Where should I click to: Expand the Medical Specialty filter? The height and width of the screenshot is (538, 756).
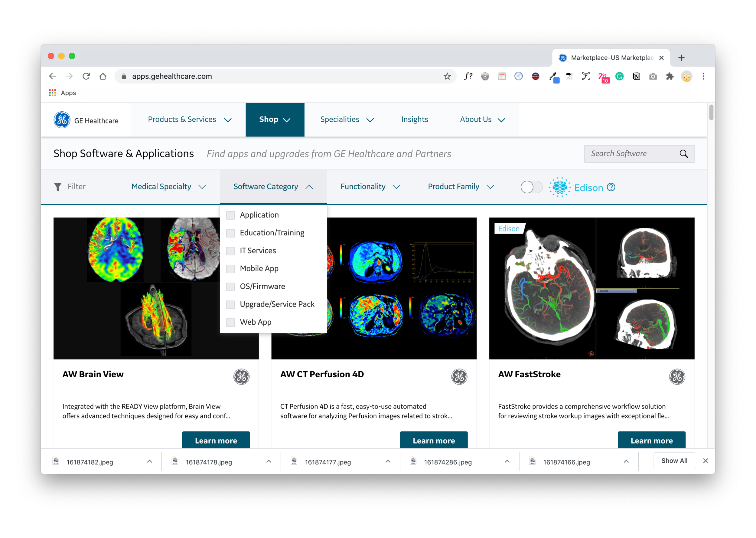[x=168, y=187]
